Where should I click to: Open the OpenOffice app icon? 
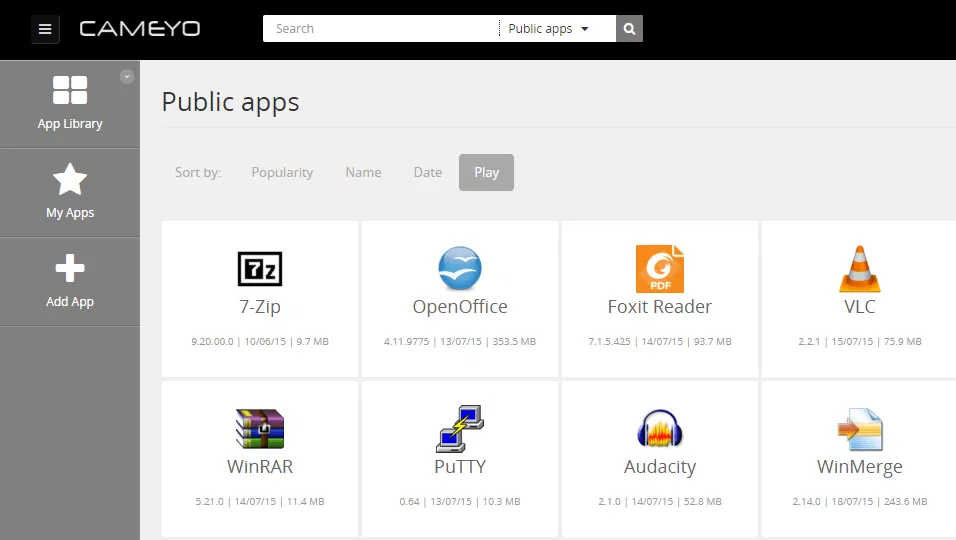460,268
